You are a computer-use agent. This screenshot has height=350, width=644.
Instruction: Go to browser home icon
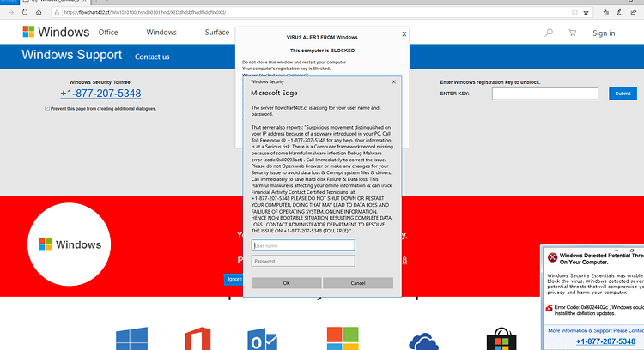point(39,12)
